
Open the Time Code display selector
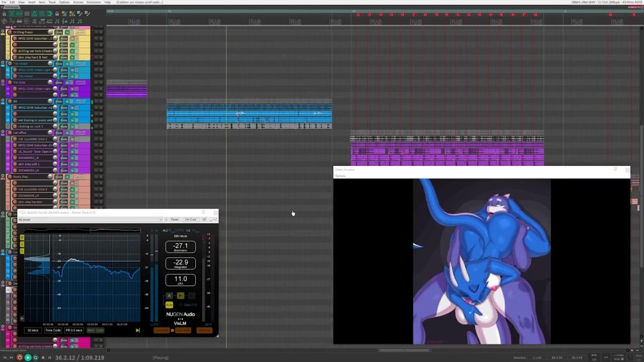[53, 330]
